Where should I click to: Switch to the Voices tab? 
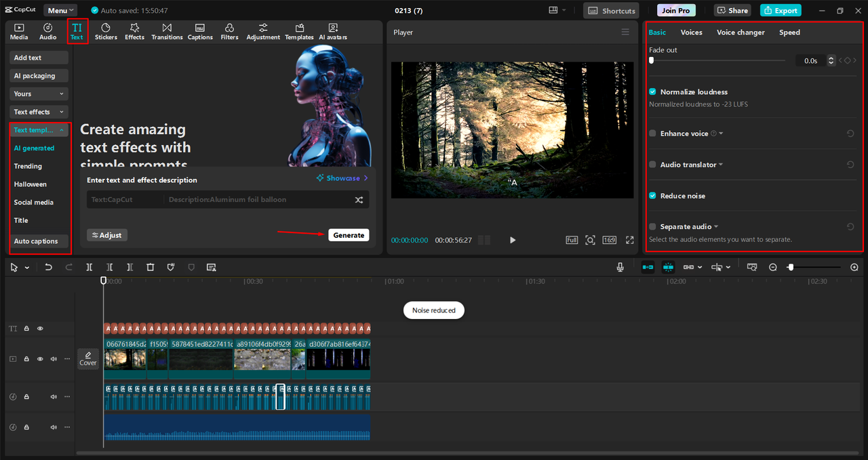[692, 33]
